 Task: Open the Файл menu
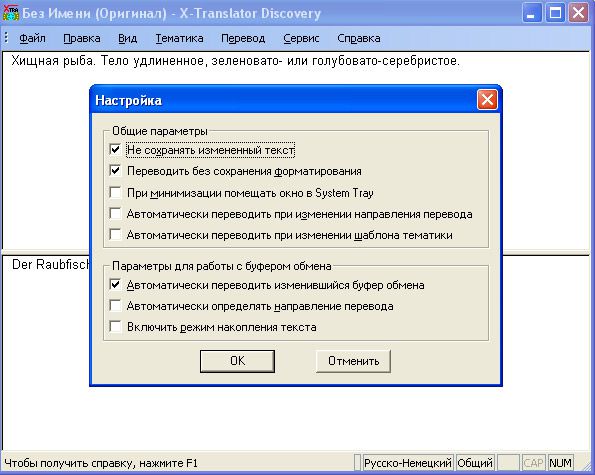32,38
